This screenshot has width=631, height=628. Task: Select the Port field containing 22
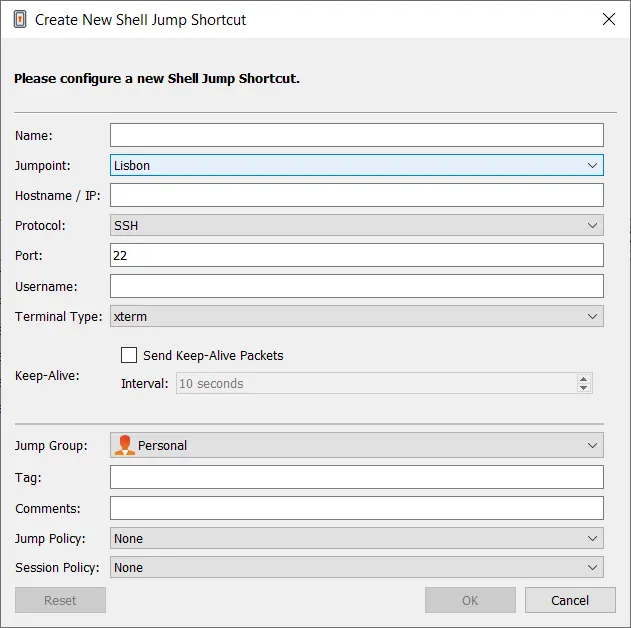click(x=357, y=255)
